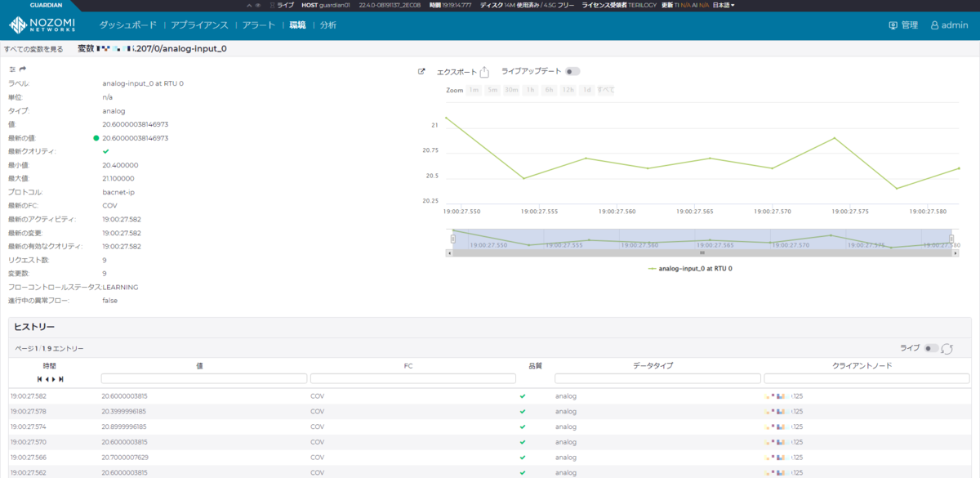Click the green 最新の値 status dot
Screen dimensions: 980x478
coord(96,138)
